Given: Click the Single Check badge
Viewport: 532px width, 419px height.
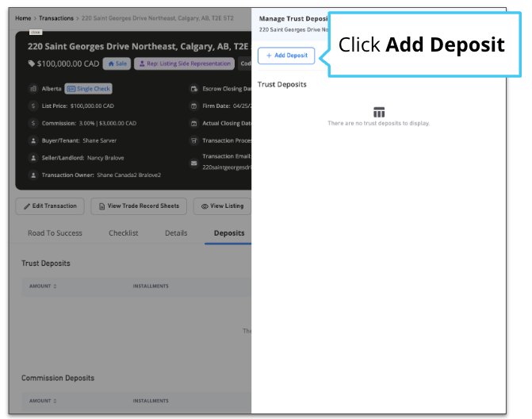Looking at the screenshot, I should pos(89,89).
